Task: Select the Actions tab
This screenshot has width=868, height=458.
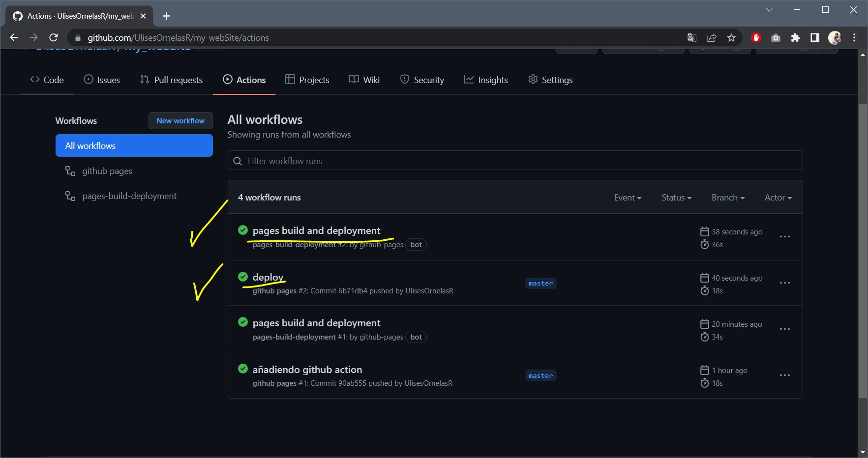Action: (244, 80)
